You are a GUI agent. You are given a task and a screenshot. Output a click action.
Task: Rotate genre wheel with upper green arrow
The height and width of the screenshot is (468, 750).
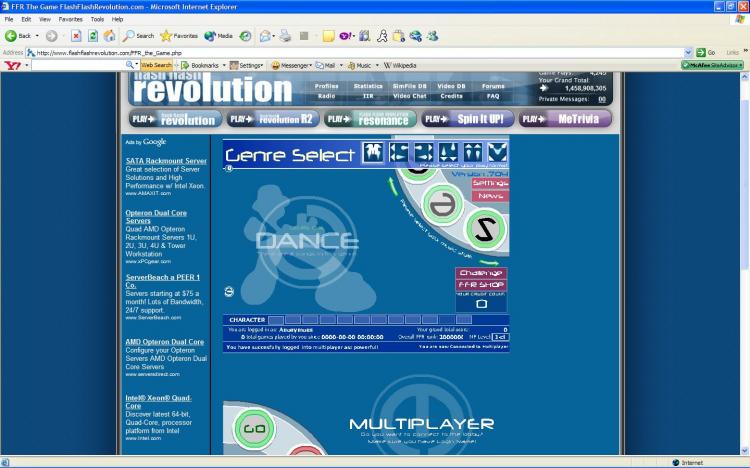tap(393, 186)
